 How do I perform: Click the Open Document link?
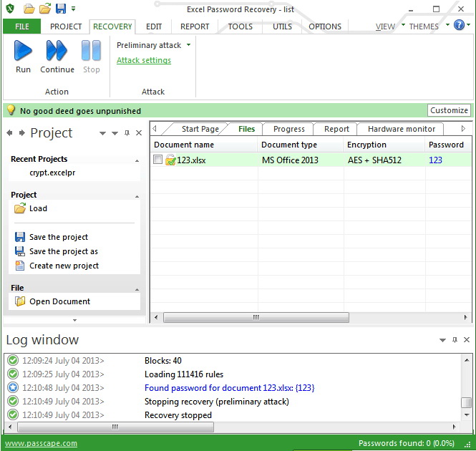60,301
